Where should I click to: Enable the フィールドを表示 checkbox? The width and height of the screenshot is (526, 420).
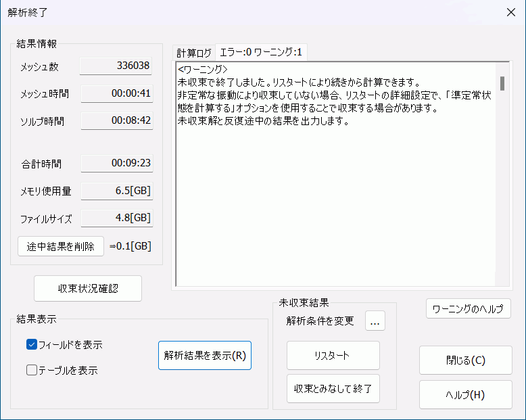tap(31, 344)
